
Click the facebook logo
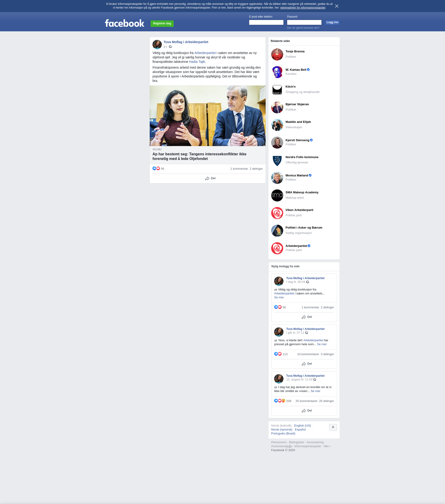(x=124, y=23)
